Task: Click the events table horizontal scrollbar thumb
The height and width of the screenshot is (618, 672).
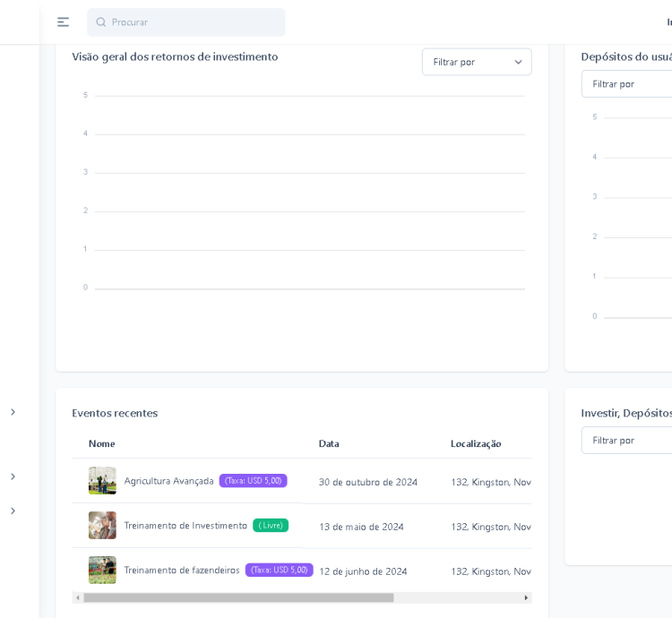Action: click(238, 598)
